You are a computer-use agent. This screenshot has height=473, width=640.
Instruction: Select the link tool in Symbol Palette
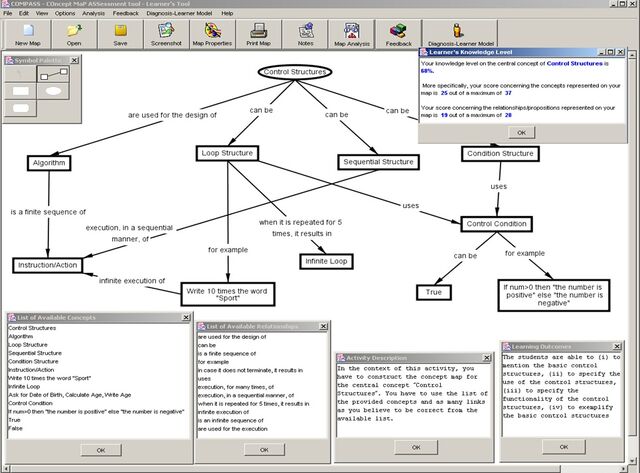tap(53, 74)
